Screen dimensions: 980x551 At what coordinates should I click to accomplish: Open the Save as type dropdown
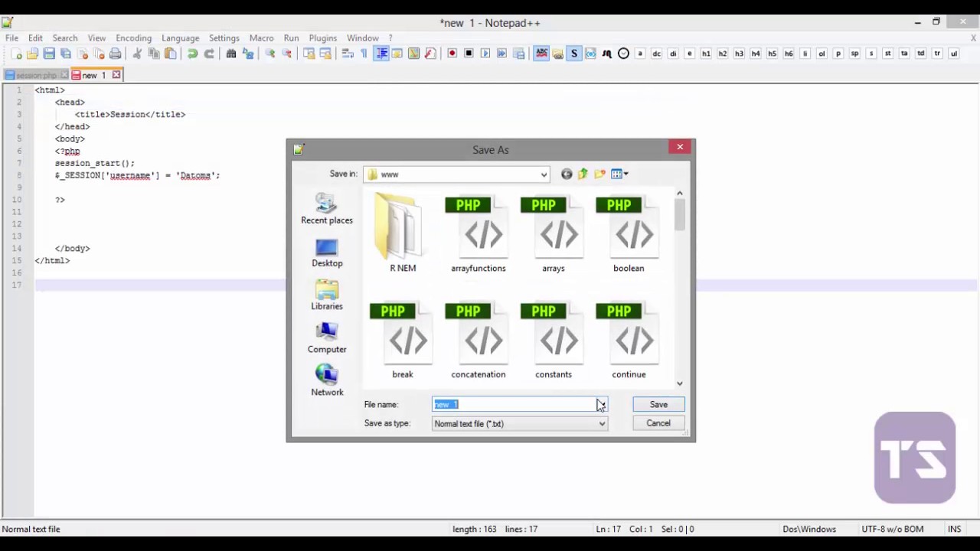[x=520, y=423]
